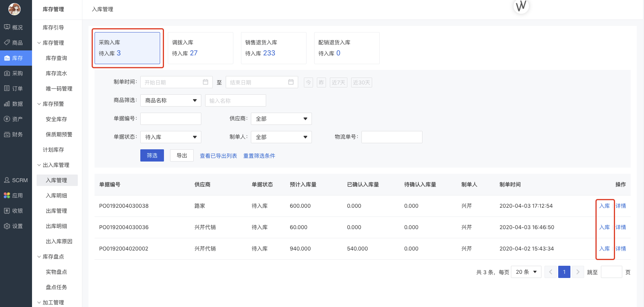Open 库存查询 in the submenu
Screen dimensions: 644x307
click(x=56, y=58)
